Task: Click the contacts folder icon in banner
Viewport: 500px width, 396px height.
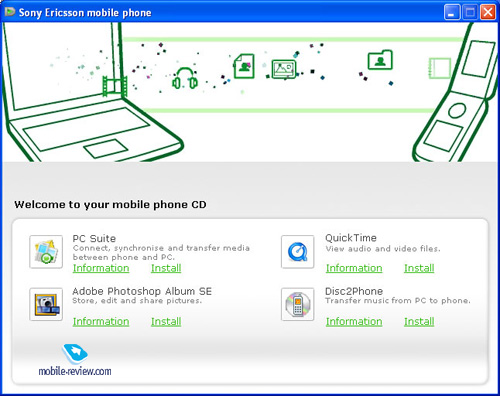Action: coord(380,60)
